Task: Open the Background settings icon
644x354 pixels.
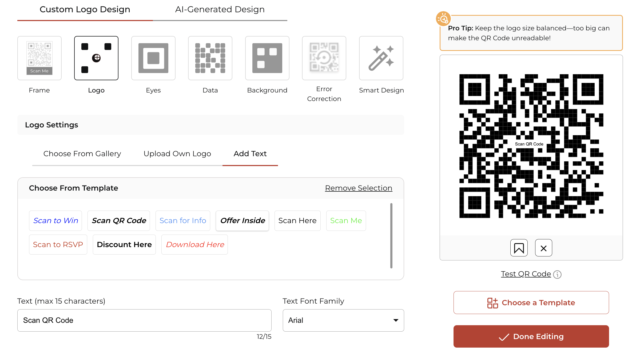Action: pyautogui.click(x=267, y=58)
